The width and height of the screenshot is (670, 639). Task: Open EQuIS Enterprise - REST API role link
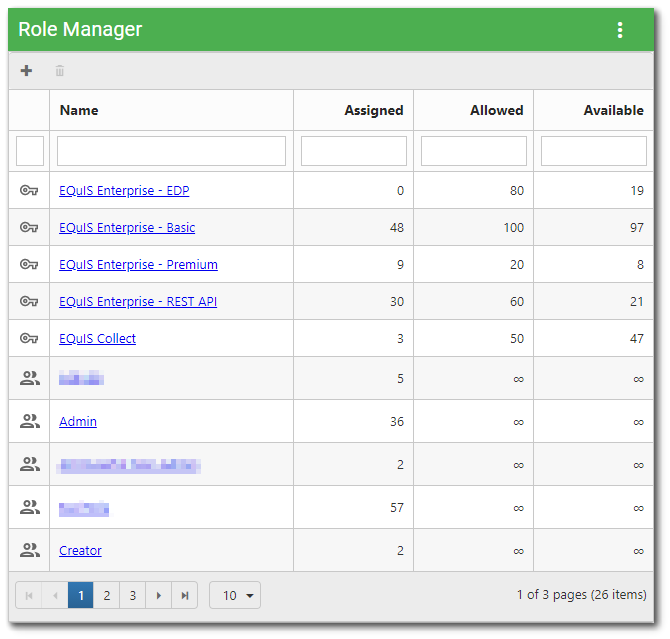(x=138, y=302)
